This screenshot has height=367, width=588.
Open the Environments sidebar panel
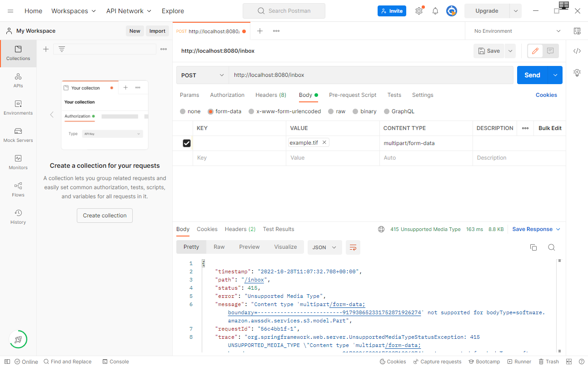point(18,108)
